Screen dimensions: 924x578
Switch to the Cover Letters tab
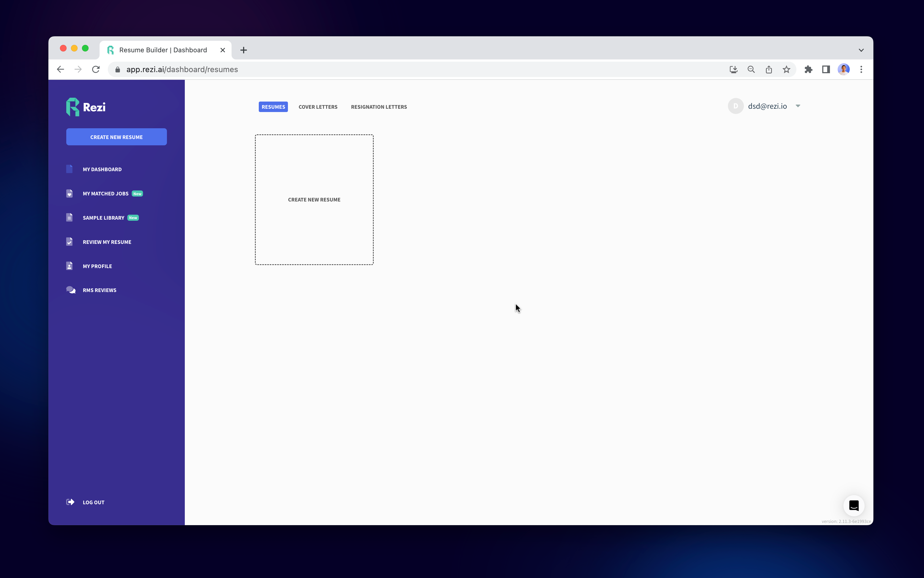(x=318, y=107)
